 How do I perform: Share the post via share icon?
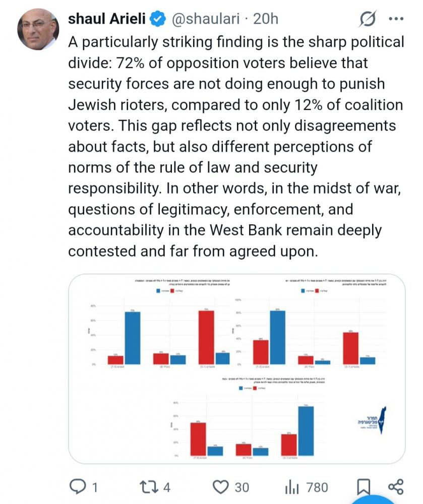pyautogui.click(x=396, y=487)
